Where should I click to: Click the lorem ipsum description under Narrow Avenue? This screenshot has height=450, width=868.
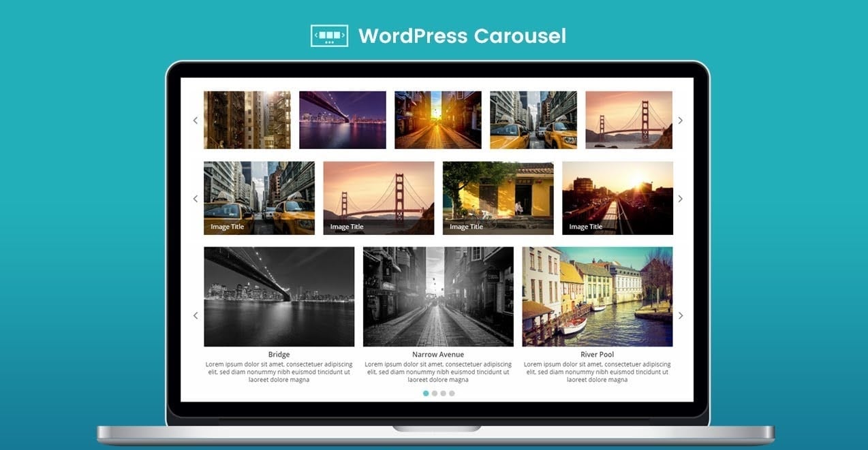(x=438, y=372)
